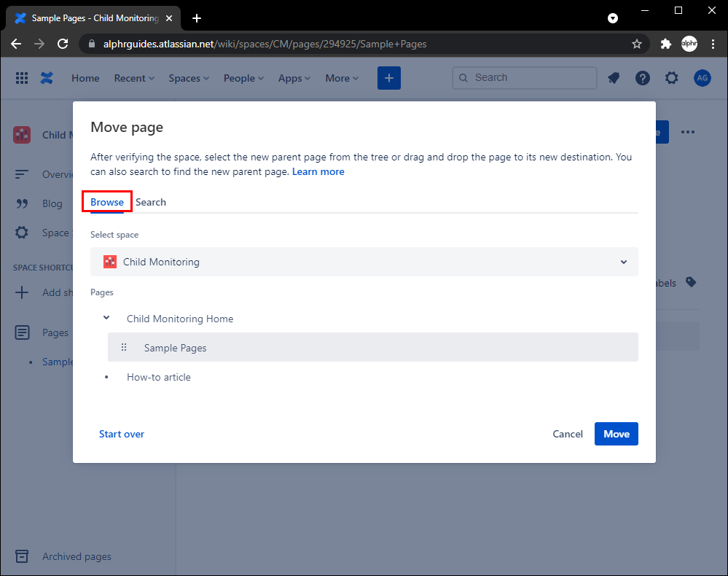
Task: Select the Browse tab
Action: [107, 202]
